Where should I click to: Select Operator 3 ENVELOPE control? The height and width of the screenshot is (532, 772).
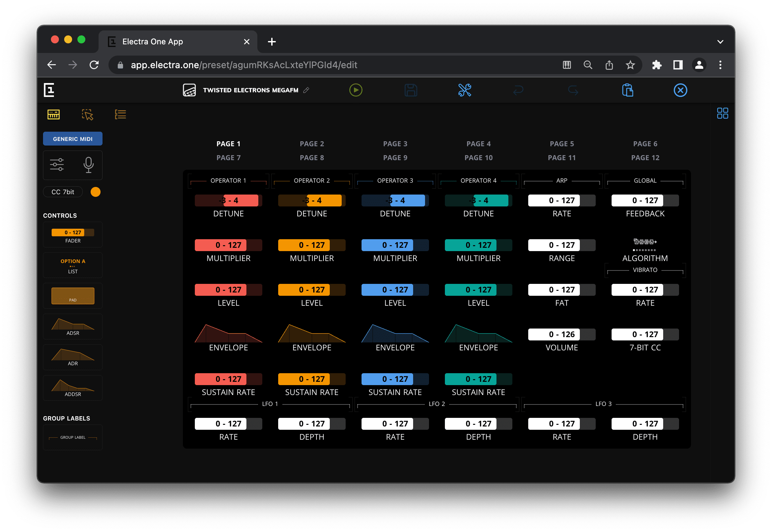[395, 337]
